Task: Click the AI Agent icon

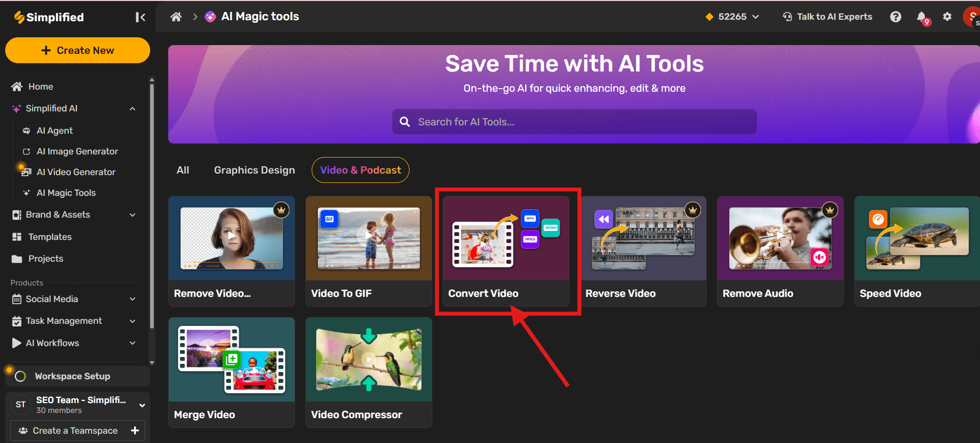Action: click(26, 131)
